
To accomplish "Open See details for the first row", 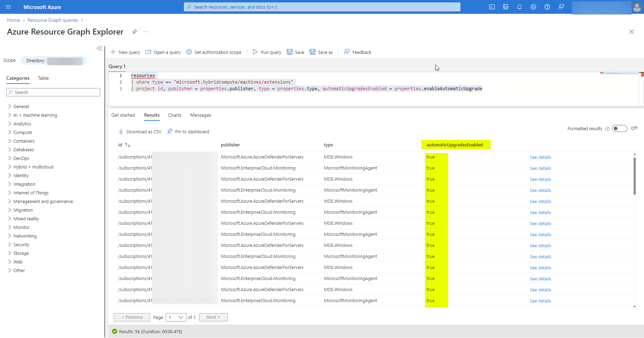I will point(540,157).
